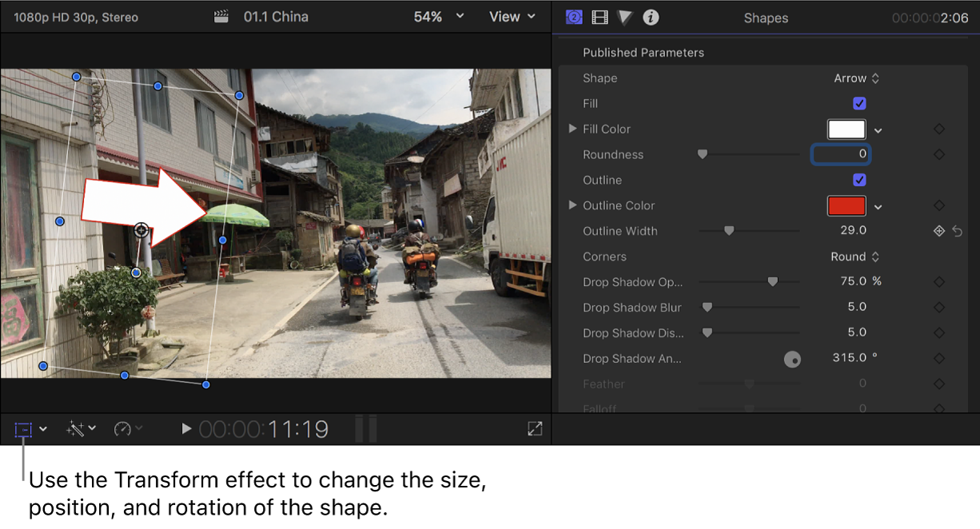
Task: Open the Corners dropdown set to Round
Action: click(x=855, y=257)
